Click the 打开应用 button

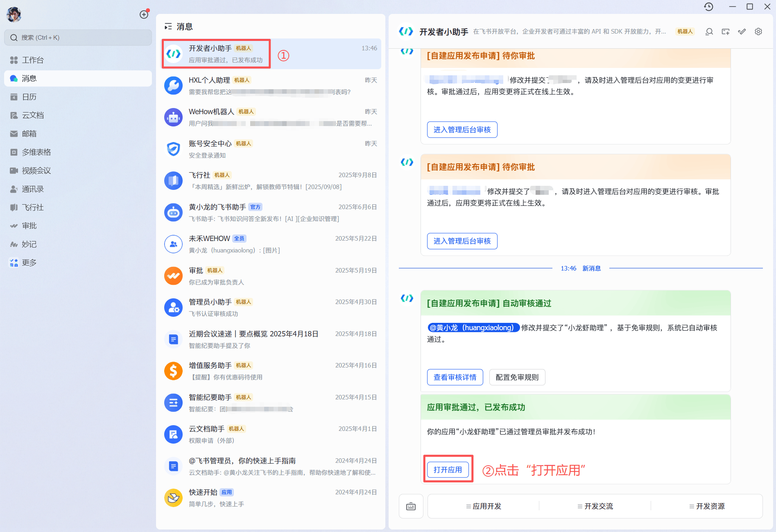pos(448,469)
